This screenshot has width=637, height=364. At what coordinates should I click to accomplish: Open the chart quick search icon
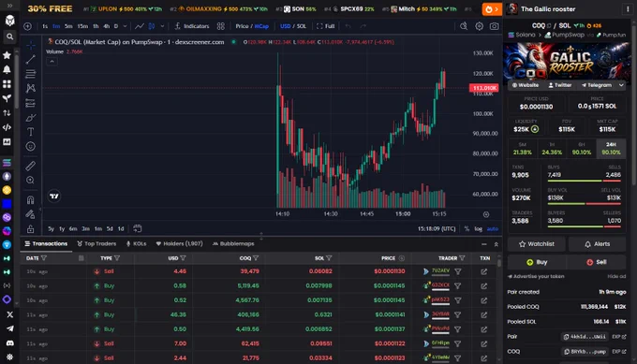pos(464,26)
